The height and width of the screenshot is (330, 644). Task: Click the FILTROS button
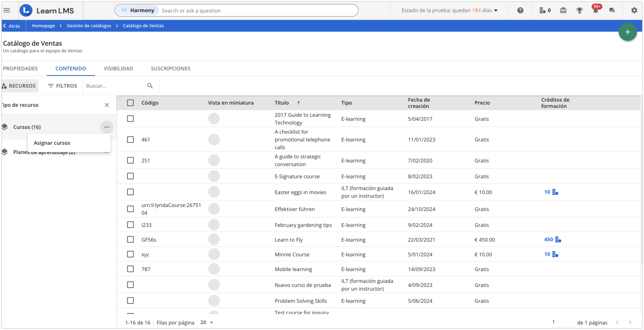coord(62,86)
